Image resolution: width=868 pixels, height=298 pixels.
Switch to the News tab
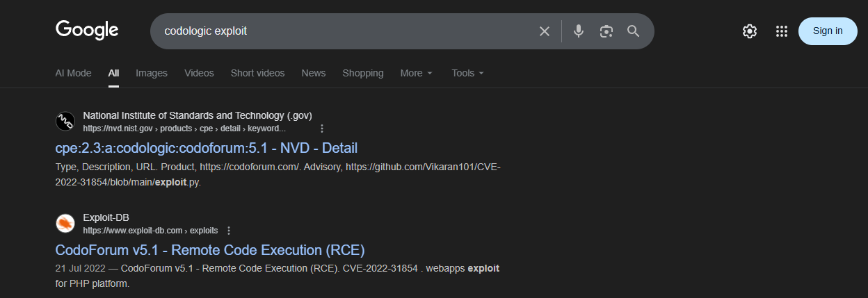click(314, 73)
